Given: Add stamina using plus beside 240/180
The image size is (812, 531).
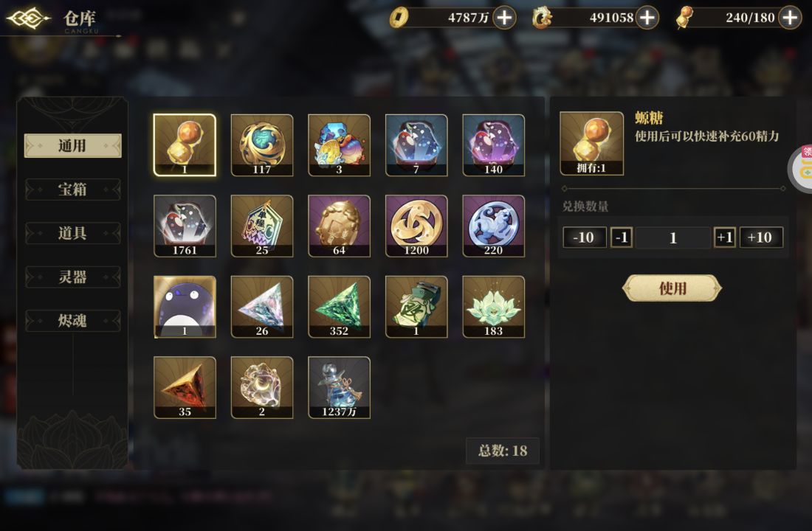Looking at the screenshot, I should [790, 18].
